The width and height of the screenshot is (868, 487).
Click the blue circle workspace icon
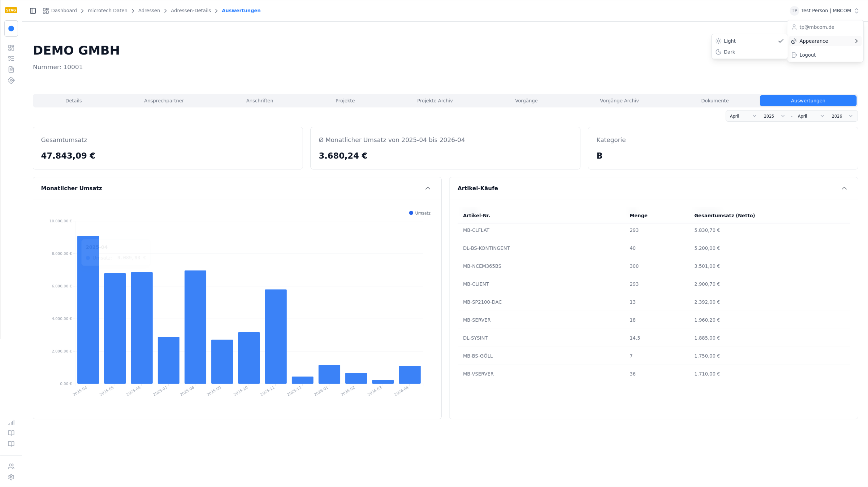pos(11,29)
